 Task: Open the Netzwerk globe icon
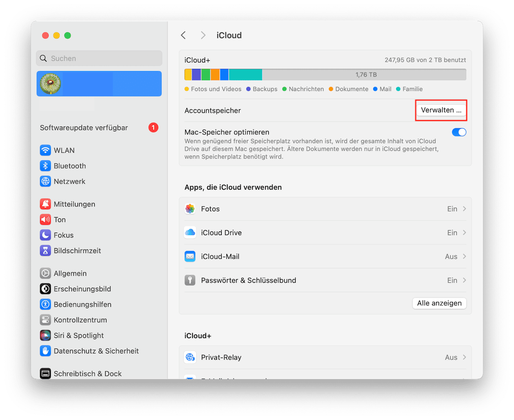tap(45, 181)
